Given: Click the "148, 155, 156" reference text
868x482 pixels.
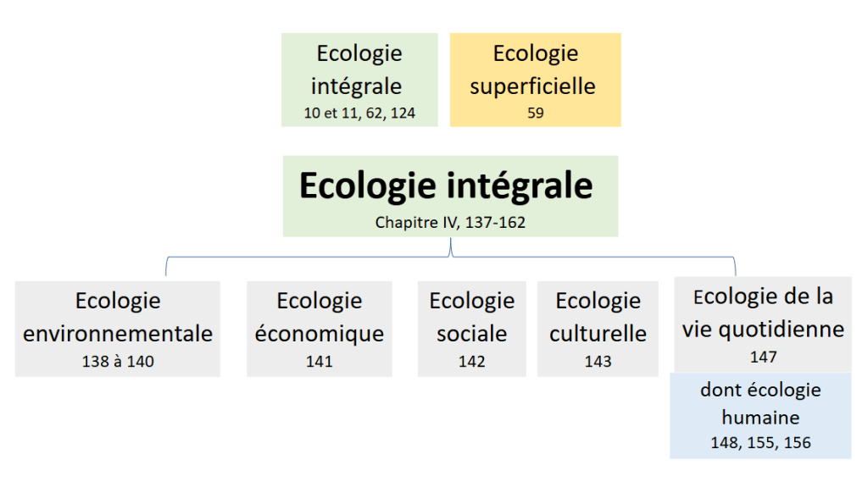Looking at the screenshot, I should pos(760,442).
